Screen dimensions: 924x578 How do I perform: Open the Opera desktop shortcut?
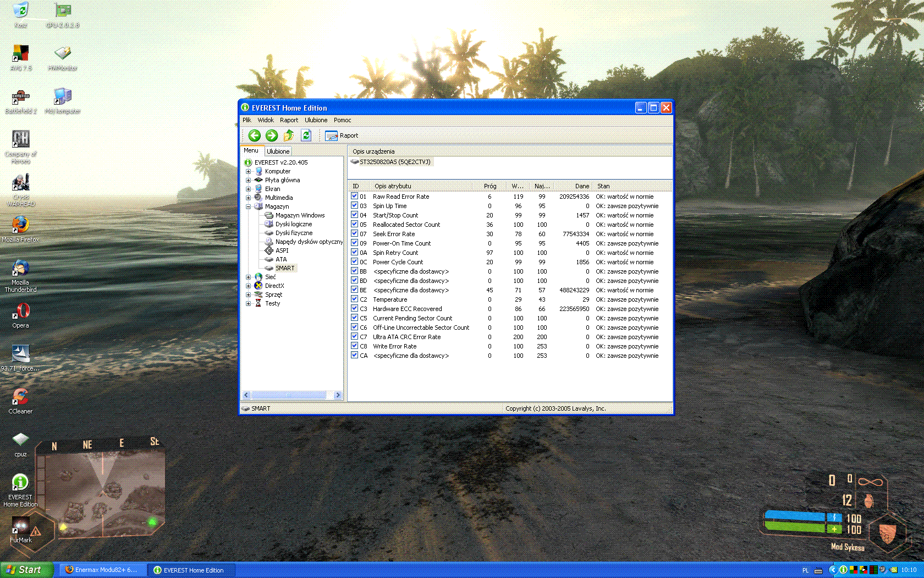pyautogui.click(x=20, y=315)
